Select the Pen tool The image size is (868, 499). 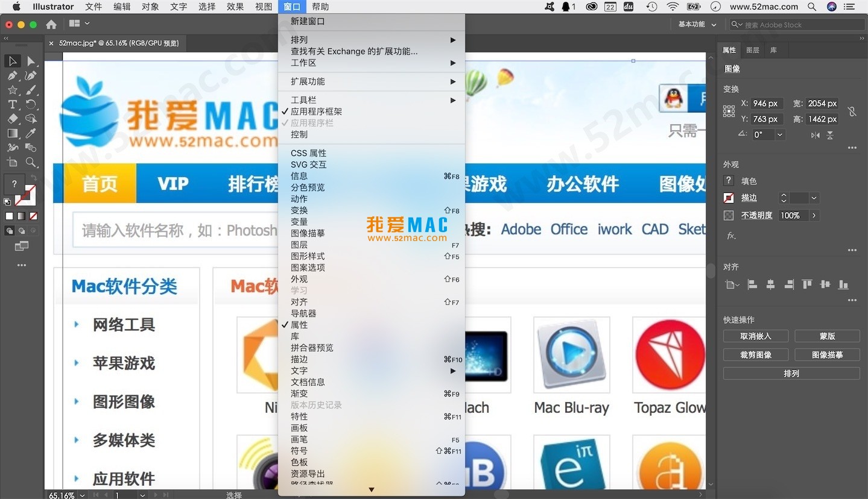pyautogui.click(x=13, y=76)
